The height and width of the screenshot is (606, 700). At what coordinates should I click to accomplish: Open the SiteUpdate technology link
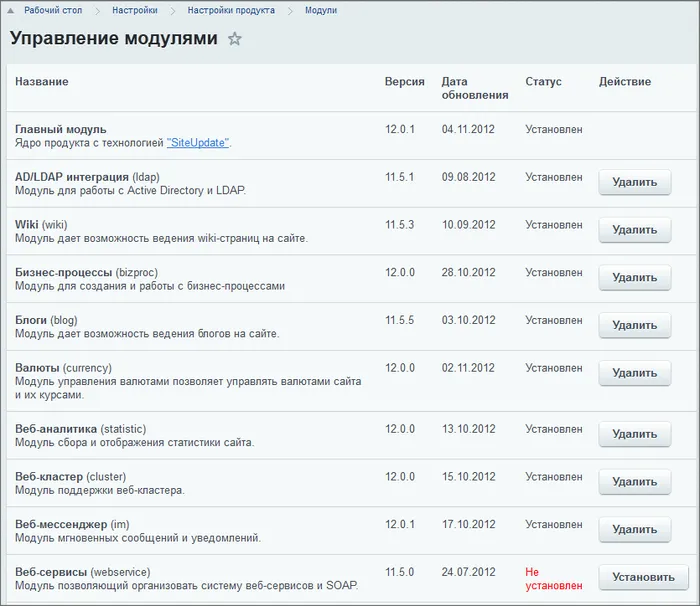[198, 143]
